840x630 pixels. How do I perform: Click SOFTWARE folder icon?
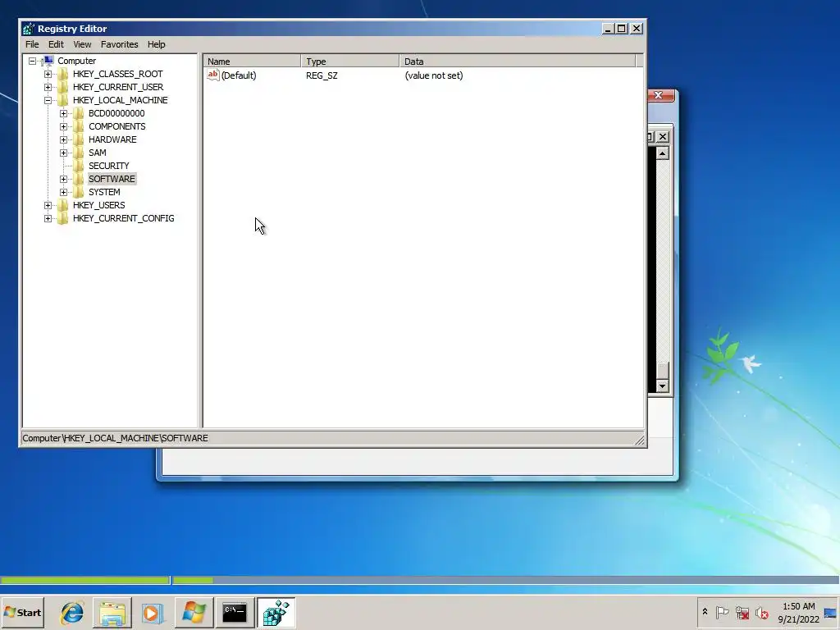(x=78, y=179)
